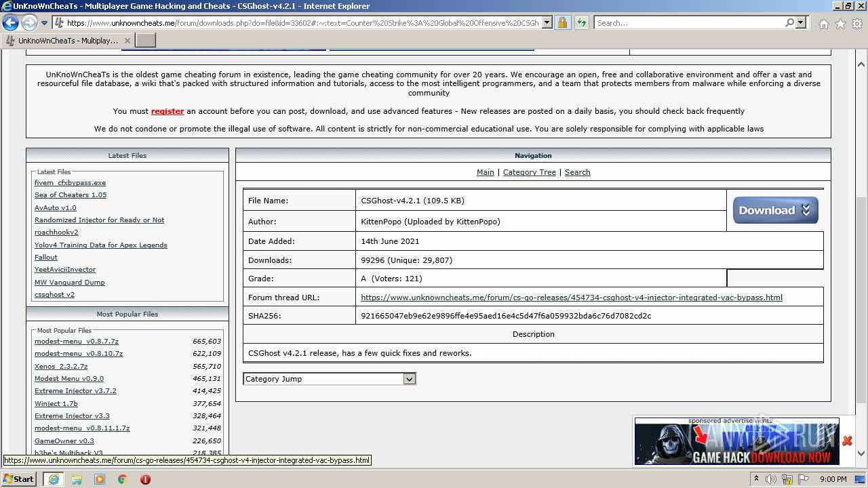This screenshot has height=488, width=868.
Task: Open roachhookv2 file link
Action: 56,232
